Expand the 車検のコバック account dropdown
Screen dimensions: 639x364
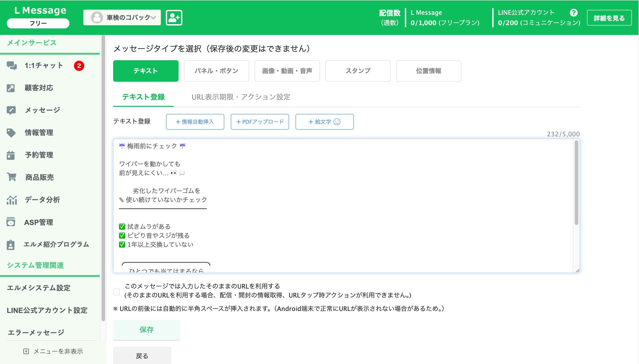point(122,17)
